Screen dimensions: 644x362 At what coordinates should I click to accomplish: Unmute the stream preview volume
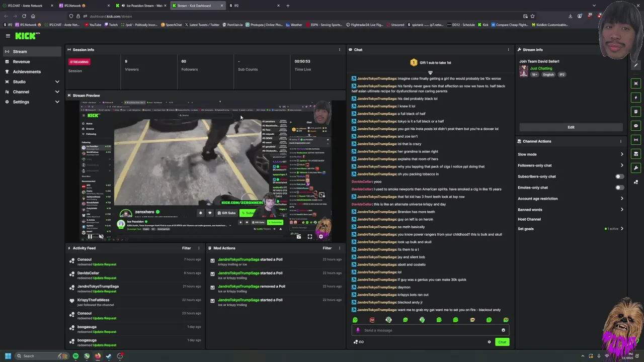tap(101, 237)
